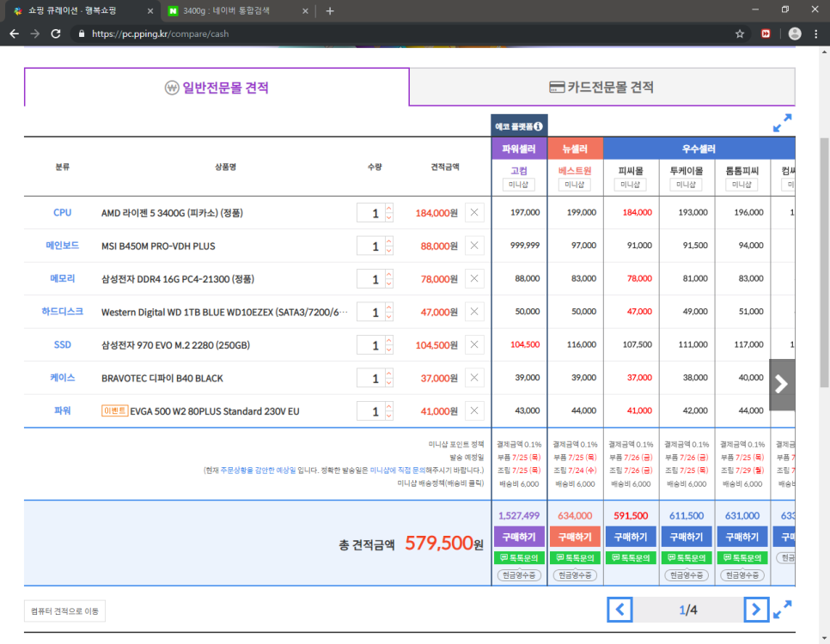Remove the 삼성전자 970 EVO SSD row
Screen dimensions: 830x644
(x=474, y=344)
